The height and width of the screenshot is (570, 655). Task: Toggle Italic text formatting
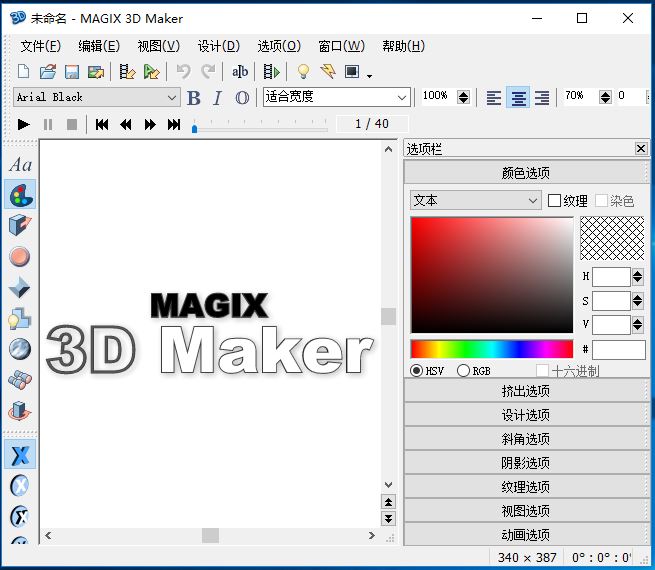[217, 99]
